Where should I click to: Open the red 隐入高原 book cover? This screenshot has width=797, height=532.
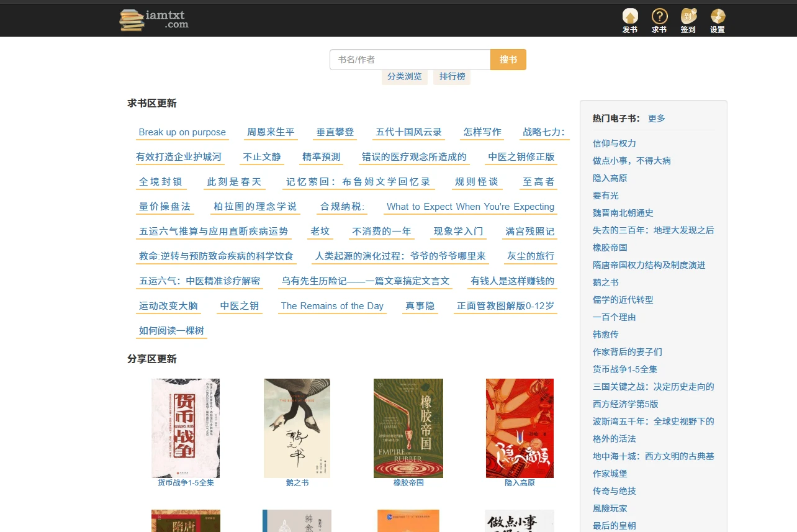click(x=520, y=428)
